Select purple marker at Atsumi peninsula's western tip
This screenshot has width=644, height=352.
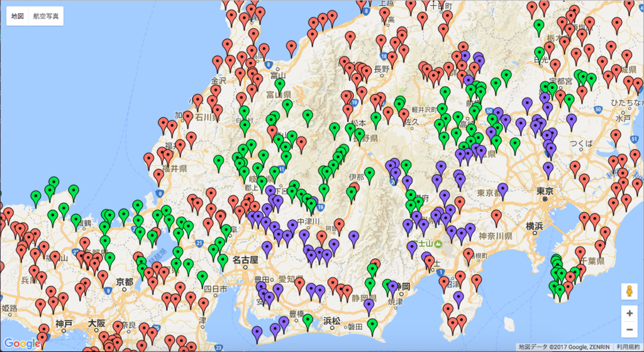tap(257, 334)
